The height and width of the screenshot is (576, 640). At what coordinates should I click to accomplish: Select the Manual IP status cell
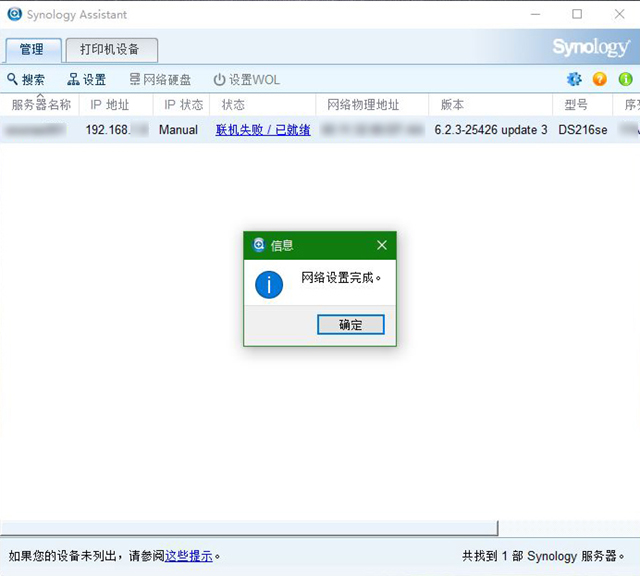pos(178,130)
